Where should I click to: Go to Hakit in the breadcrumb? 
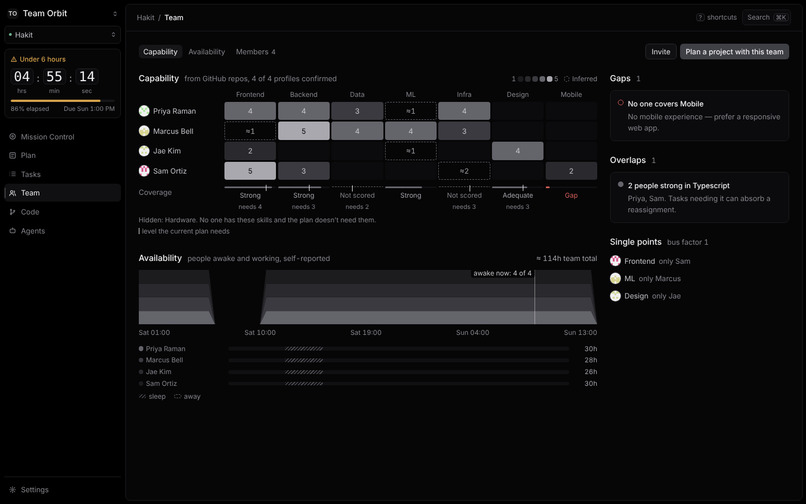tap(145, 17)
